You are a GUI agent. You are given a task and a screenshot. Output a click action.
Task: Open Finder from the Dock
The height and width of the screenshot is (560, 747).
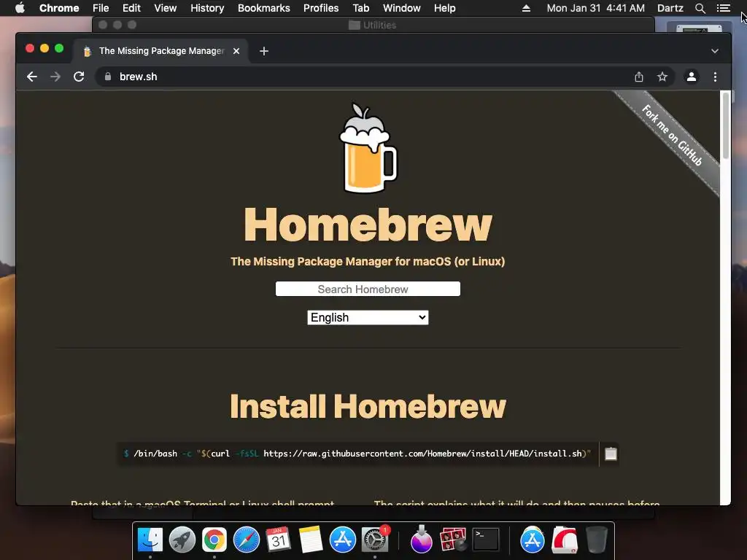150,540
